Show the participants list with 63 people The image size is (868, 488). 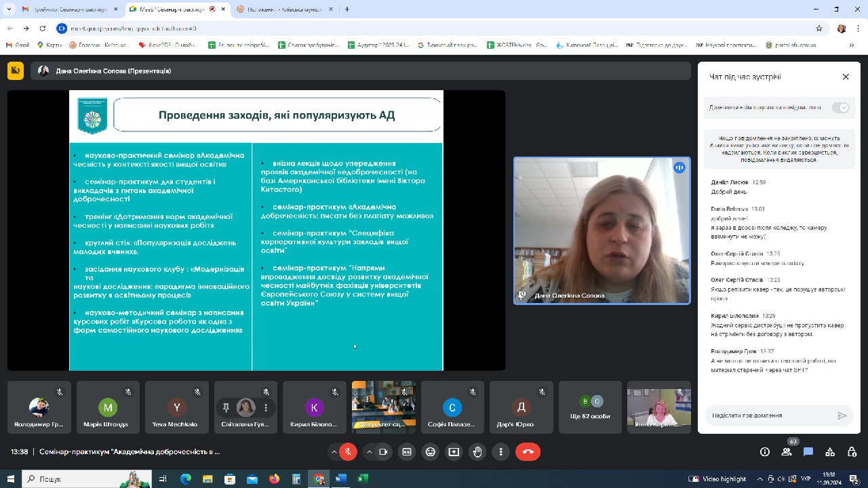click(787, 452)
